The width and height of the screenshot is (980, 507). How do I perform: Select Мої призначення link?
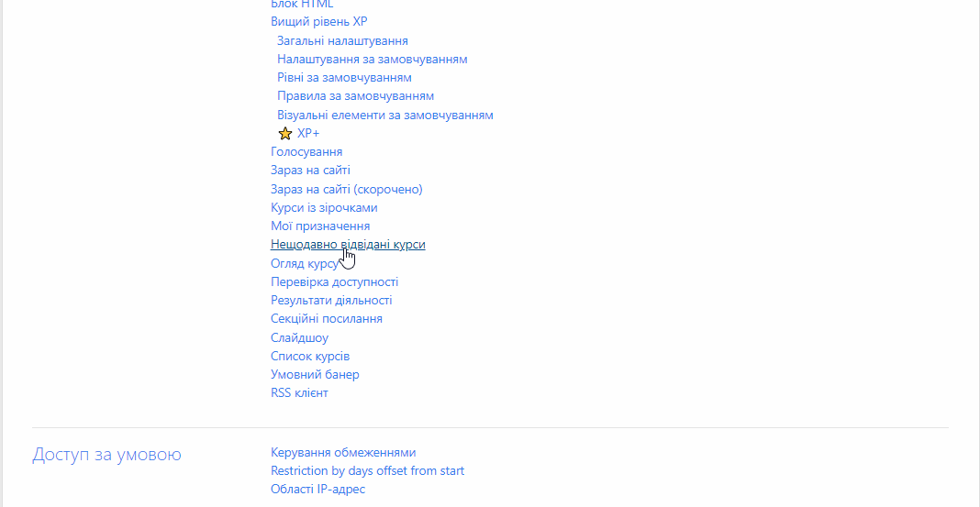point(320,226)
